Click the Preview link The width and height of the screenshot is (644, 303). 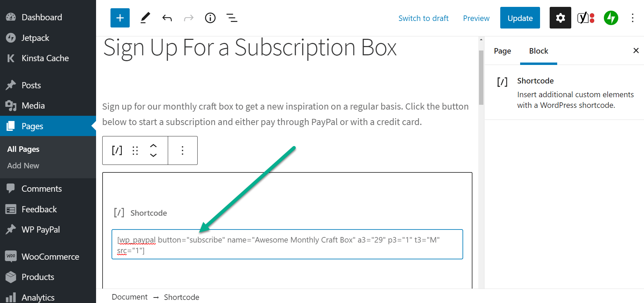pyautogui.click(x=476, y=18)
